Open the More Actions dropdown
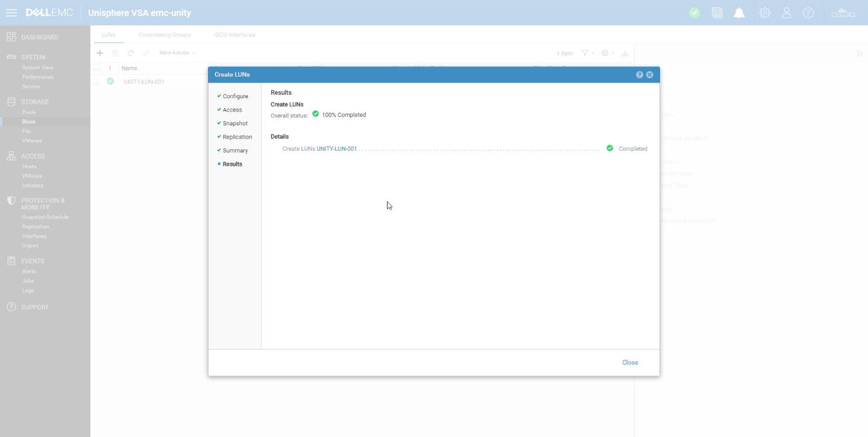Image resolution: width=868 pixels, height=437 pixels. click(x=177, y=53)
